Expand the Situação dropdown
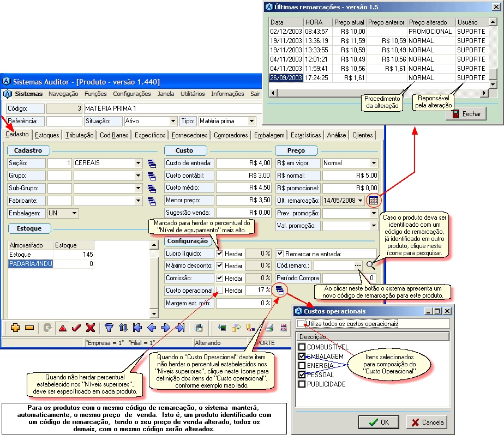Screen dimensions: 504x435 click(173, 121)
